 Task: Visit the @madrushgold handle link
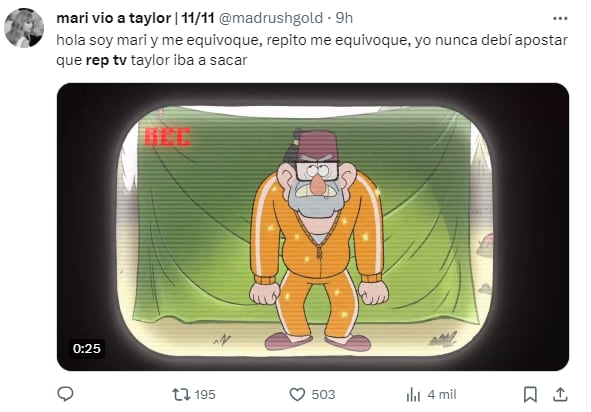(x=271, y=18)
